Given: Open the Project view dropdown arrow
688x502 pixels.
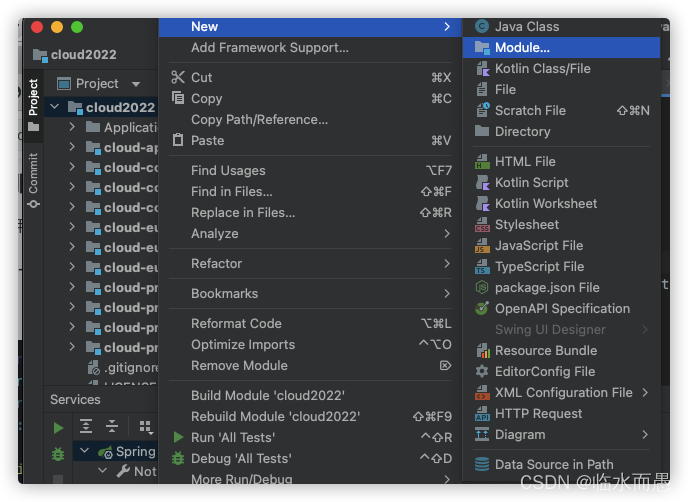Looking at the screenshot, I should [136, 84].
